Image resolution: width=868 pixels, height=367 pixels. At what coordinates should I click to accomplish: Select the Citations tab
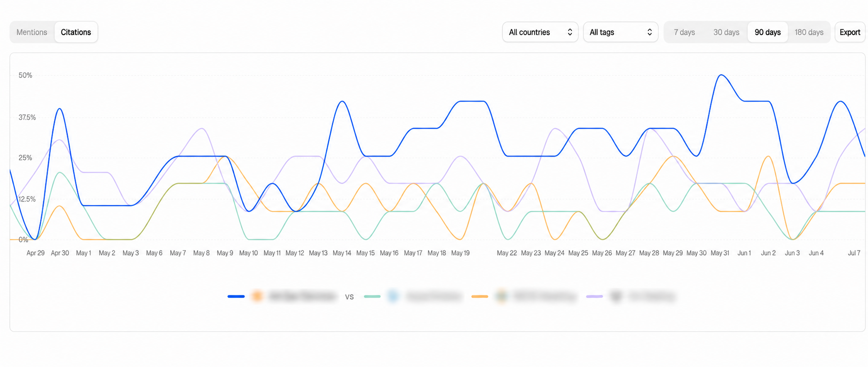click(x=76, y=32)
